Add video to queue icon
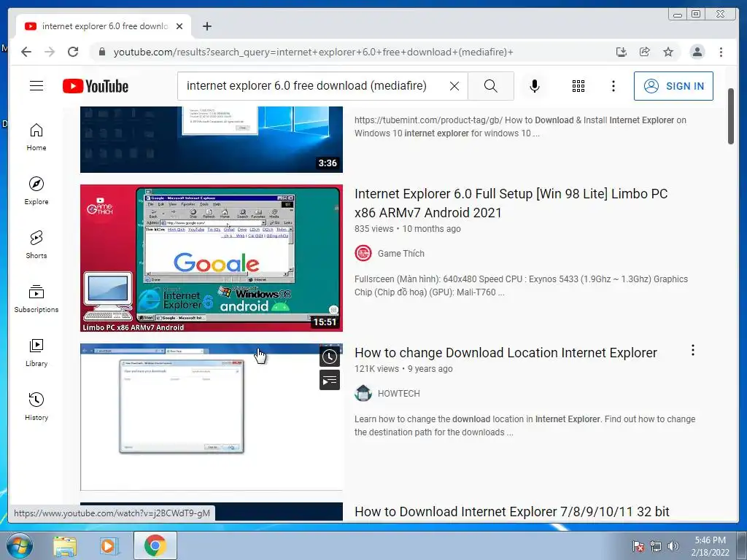Viewport: 747px width, 560px height. pyautogui.click(x=330, y=381)
